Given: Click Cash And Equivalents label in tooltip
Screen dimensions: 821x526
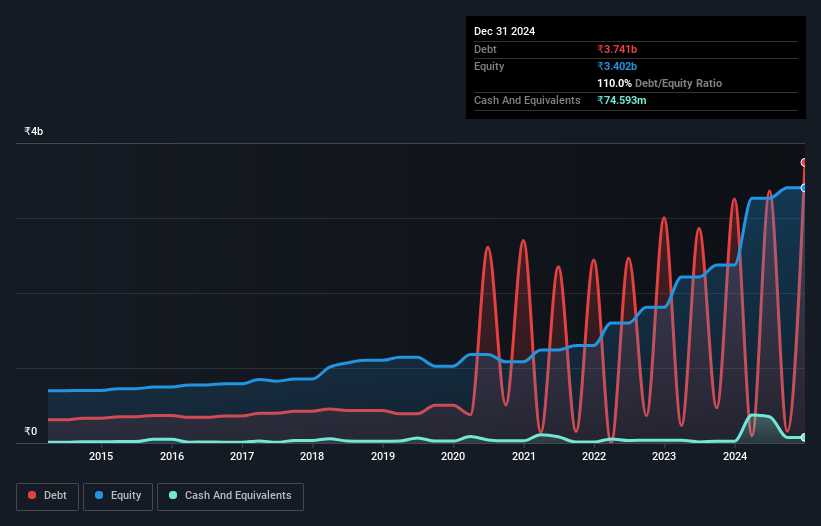Looking at the screenshot, I should 527,100.
